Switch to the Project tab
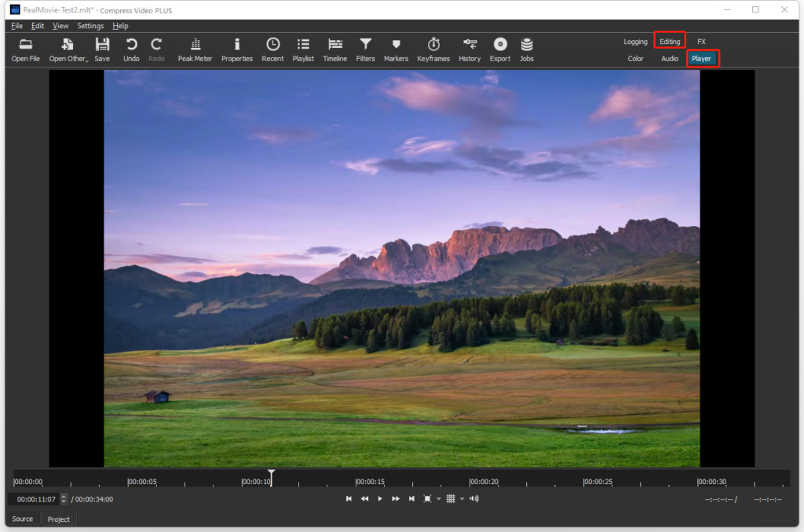This screenshot has height=532, width=804. (x=58, y=519)
